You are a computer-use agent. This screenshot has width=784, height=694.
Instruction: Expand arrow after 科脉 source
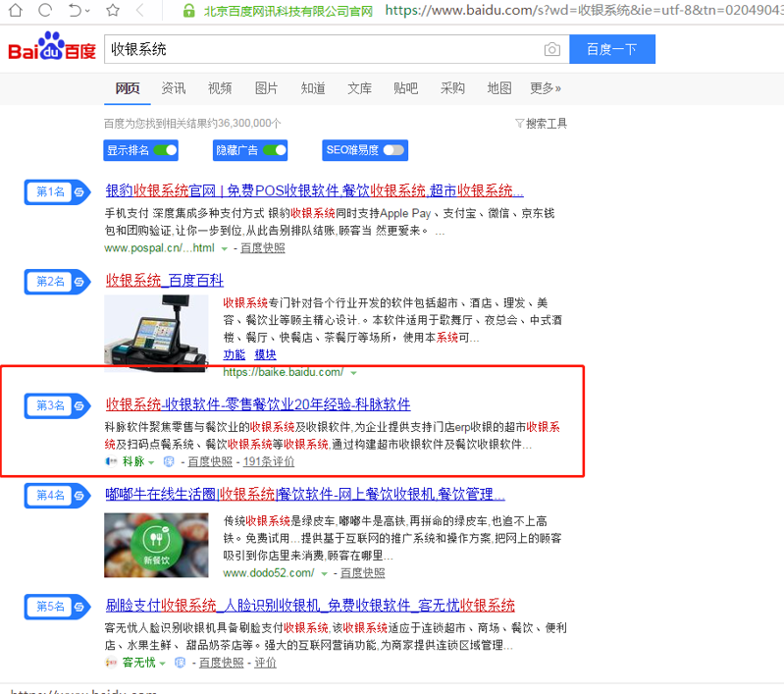(x=151, y=462)
